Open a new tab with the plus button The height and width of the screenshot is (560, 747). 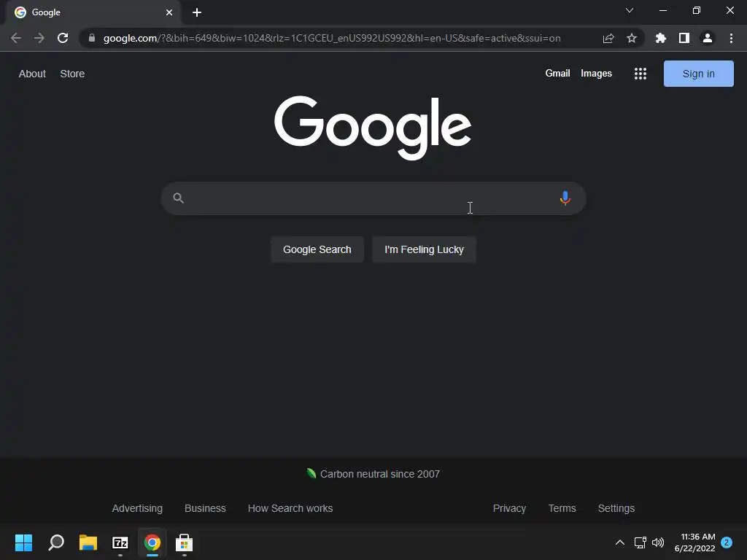(197, 12)
